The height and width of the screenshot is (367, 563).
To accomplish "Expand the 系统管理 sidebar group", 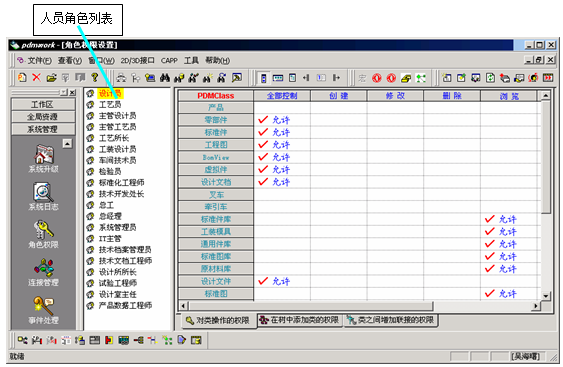I will click(43, 129).
